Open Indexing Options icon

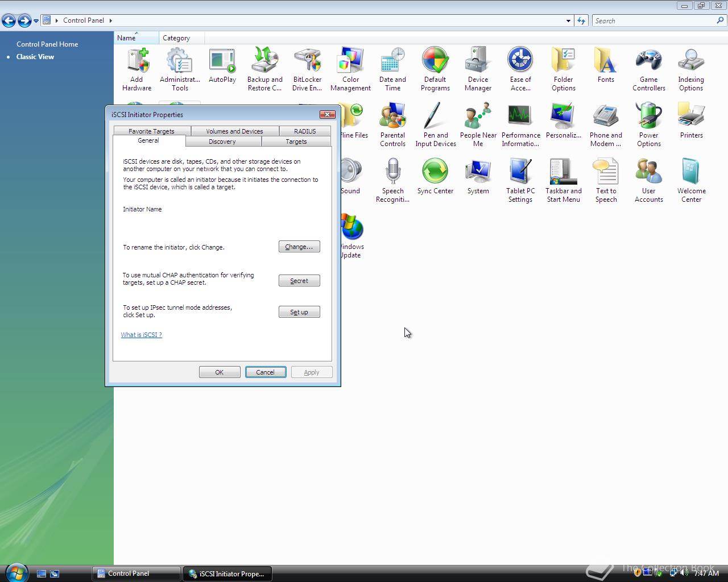click(691, 69)
